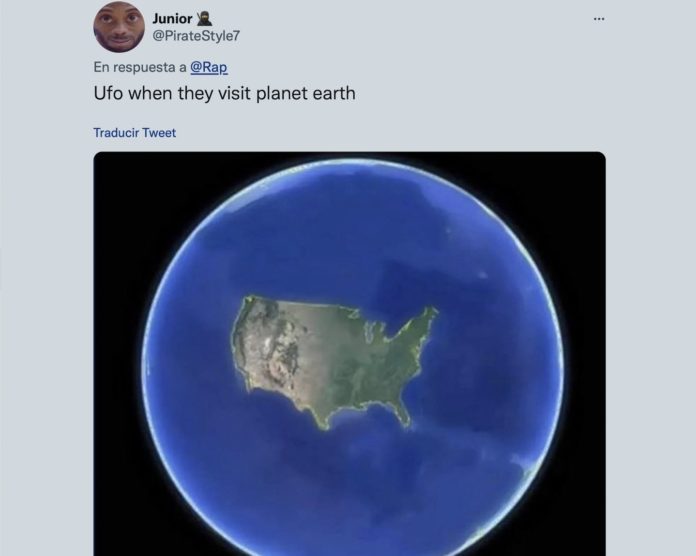Click the Traducir Tweet link
This screenshot has width=696, height=556.
(134, 133)
